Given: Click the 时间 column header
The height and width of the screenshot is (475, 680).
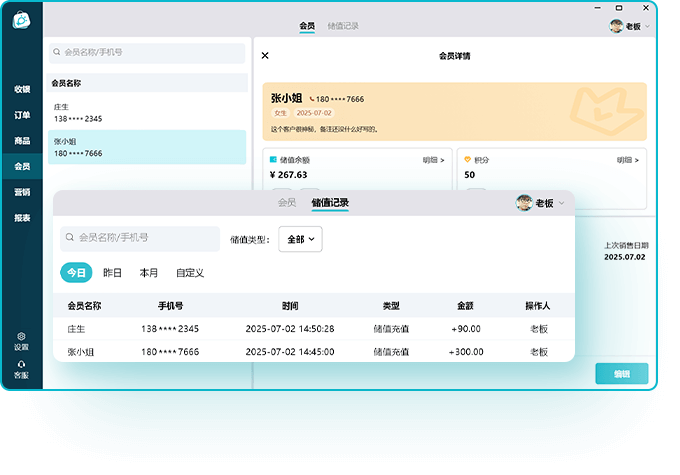Looking at the screenshot, I should [x=290, y=306].
